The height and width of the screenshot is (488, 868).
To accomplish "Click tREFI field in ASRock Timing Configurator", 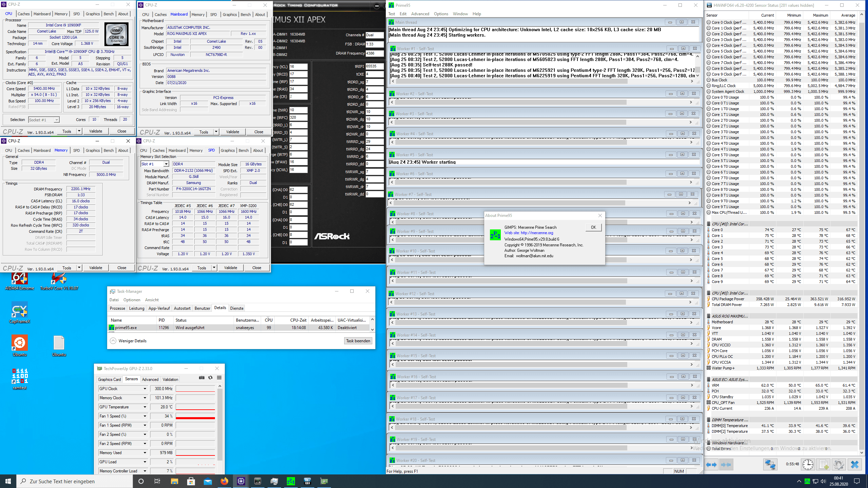I will (374, 66).
